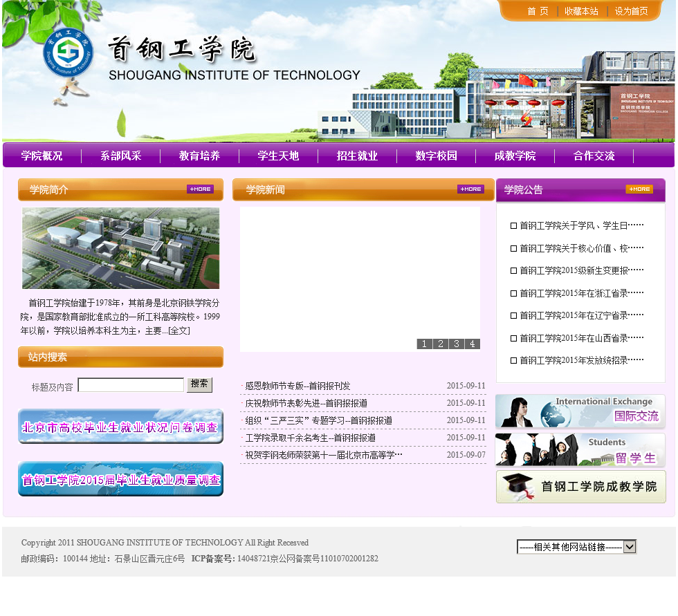Open 首钢工学院2015届毕业生就业质量调查 banner

coord(120,479)
